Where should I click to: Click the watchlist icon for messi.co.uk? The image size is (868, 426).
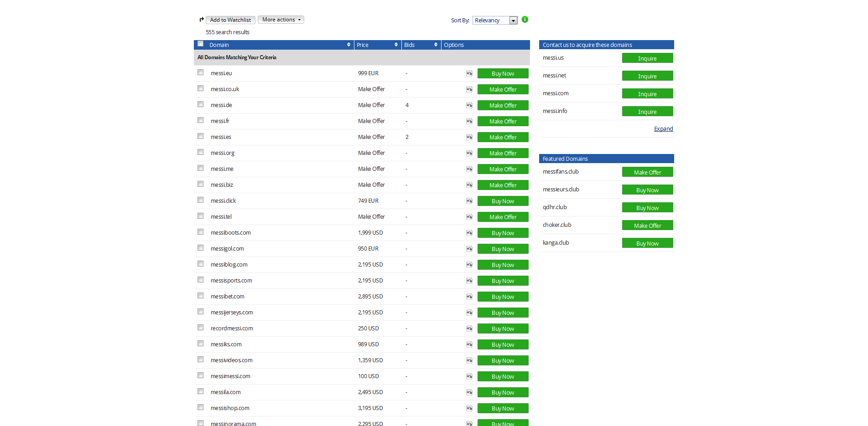click(x=469, y=89)
